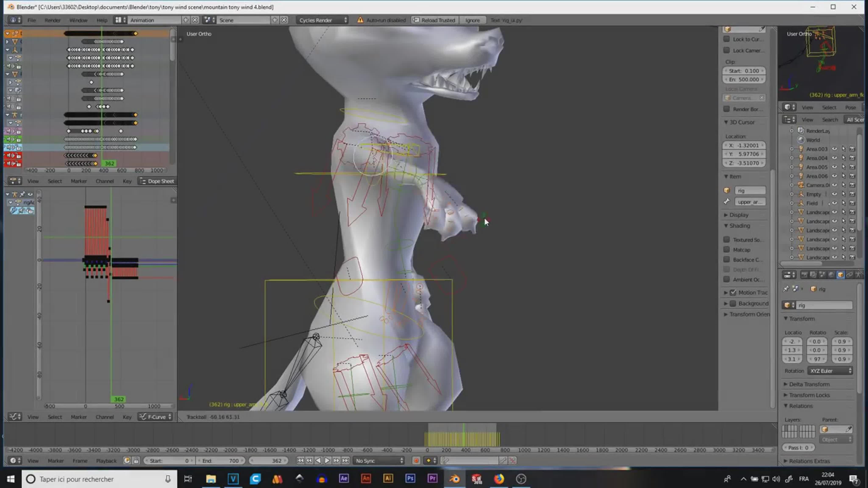Viewport: 868px width, 488px height.
Task: Enable Textured Solid checkbox
Action: tap(727, 240)
